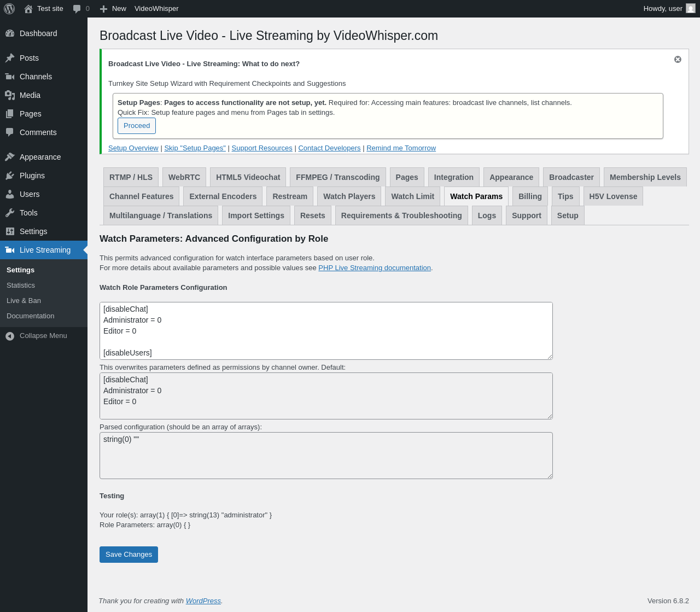Open Setup Overview link
The width and height of the screenshot is (700, 612).
[x=133, y=148]
